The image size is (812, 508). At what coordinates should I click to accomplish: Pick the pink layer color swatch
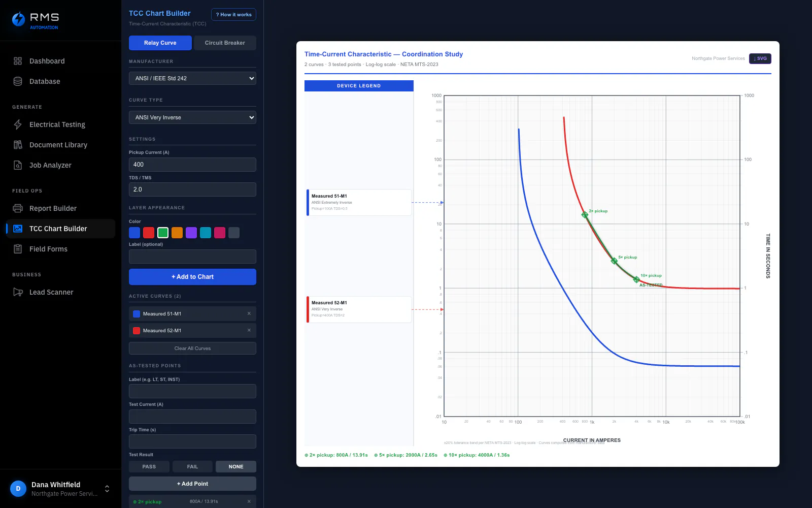220,233
